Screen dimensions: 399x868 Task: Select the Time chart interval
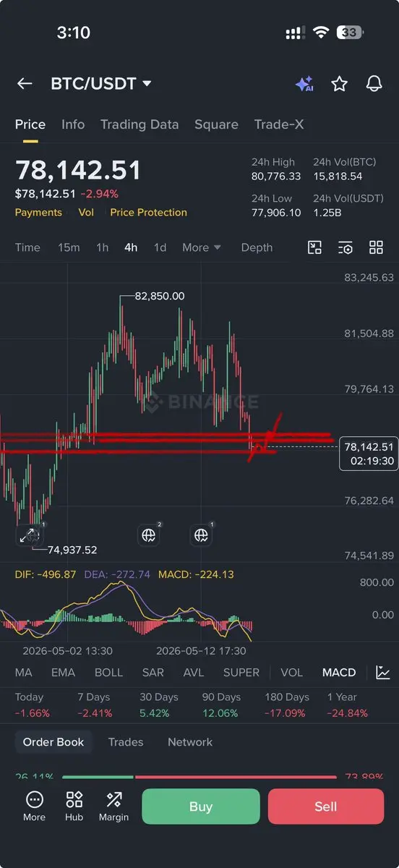coord(27,247)
